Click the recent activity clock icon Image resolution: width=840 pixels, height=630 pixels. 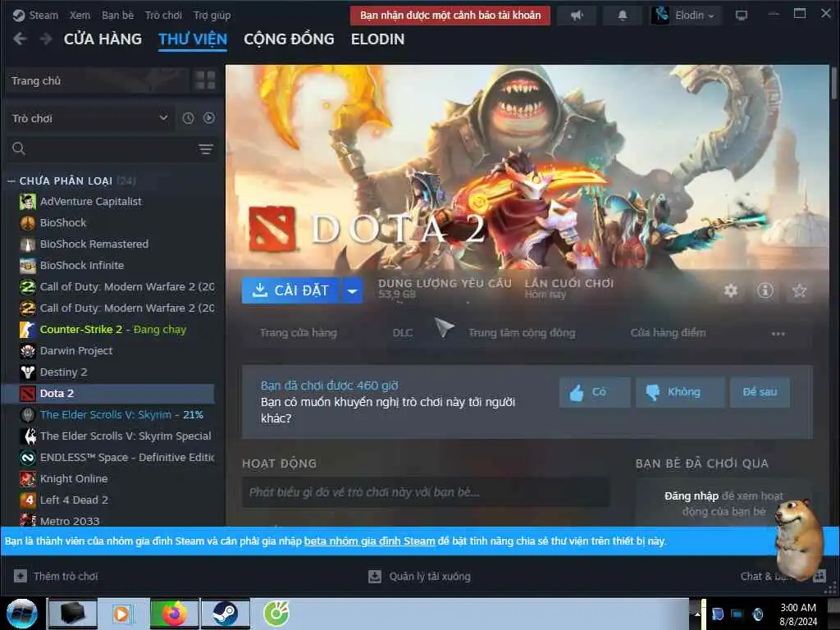pos(188,118)
